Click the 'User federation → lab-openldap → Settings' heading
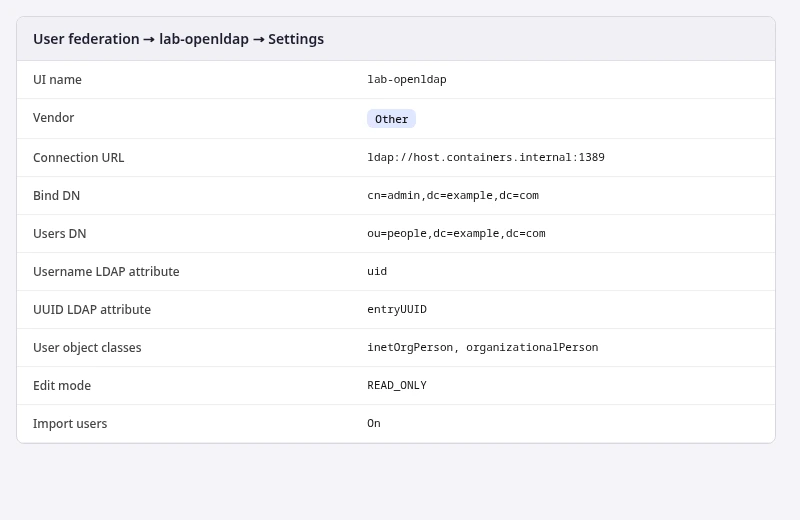This screenshot has width=800, height=520. [179, 39]
